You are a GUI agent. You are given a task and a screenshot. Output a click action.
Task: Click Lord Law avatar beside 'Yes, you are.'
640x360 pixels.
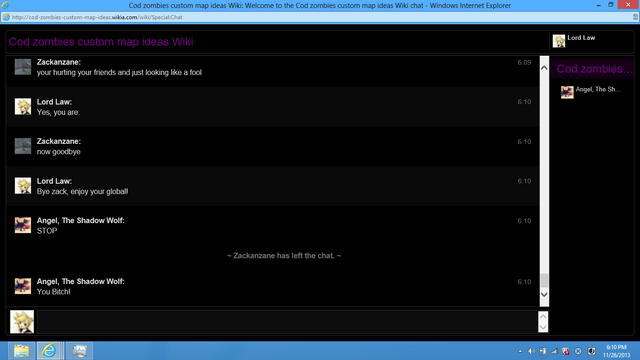point(23,107)
